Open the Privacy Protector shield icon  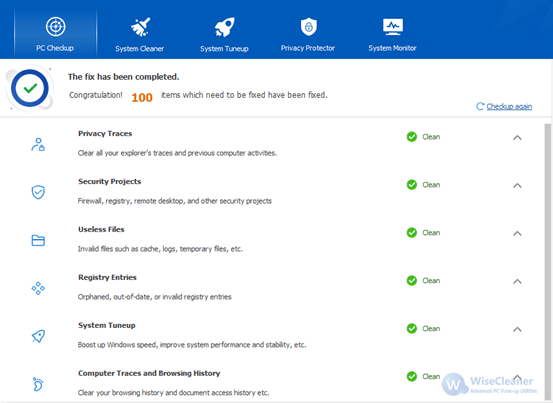[x=309, y=27]
